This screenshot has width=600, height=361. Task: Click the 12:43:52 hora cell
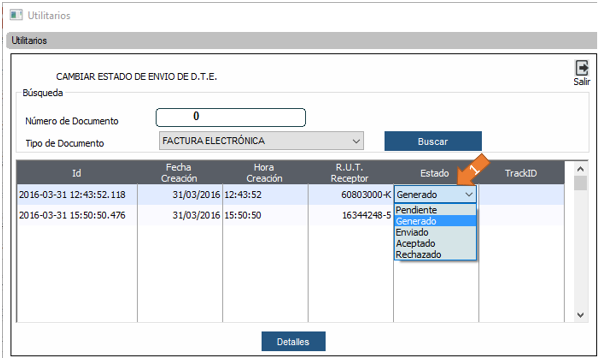pos(265,194)
